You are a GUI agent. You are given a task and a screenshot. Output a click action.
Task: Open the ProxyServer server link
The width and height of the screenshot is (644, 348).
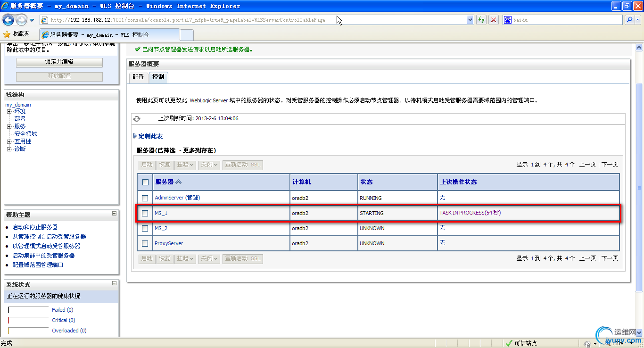[169, 243]
